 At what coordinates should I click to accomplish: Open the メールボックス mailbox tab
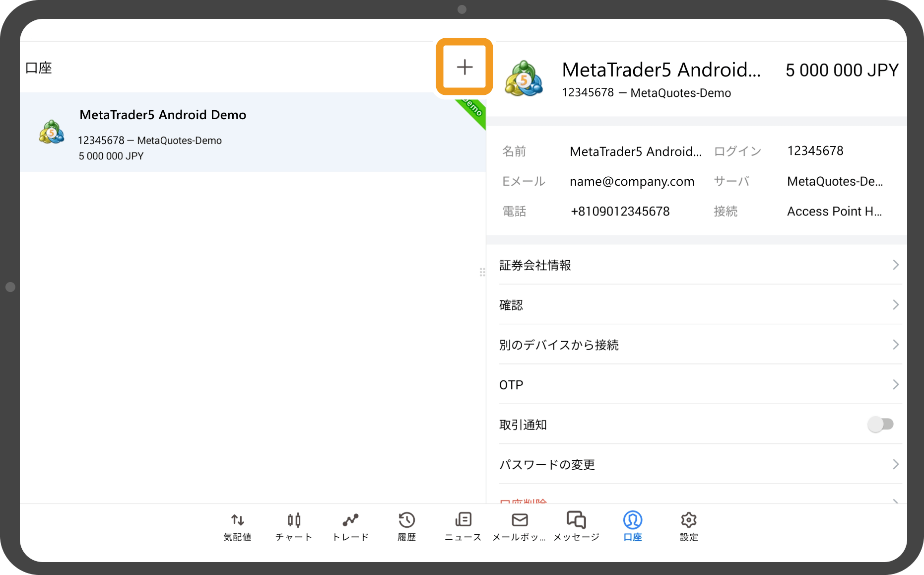(x=519, y=527)
